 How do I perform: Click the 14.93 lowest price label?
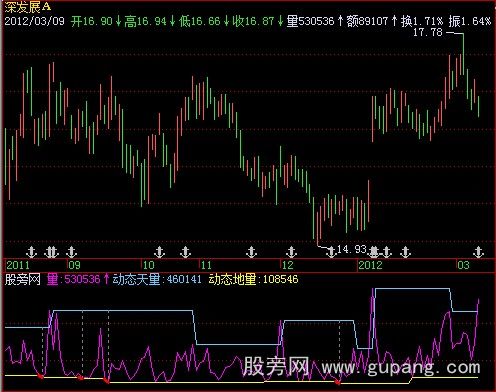click(352, 249)
